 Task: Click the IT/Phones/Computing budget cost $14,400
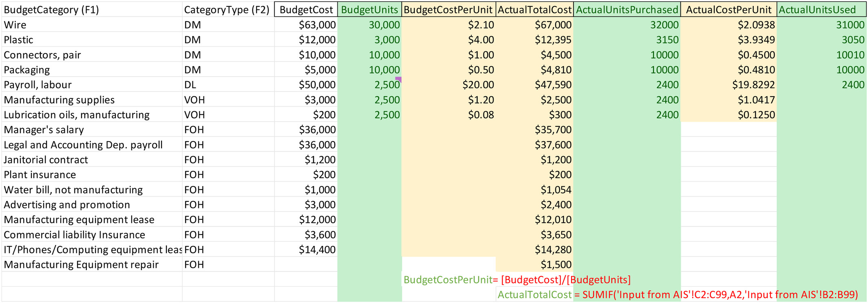pos(306,249)
